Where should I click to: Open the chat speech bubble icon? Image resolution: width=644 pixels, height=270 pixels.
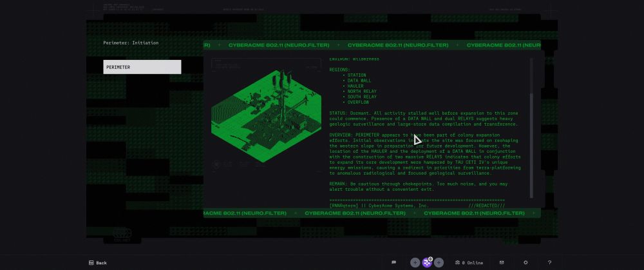(393, 263)
